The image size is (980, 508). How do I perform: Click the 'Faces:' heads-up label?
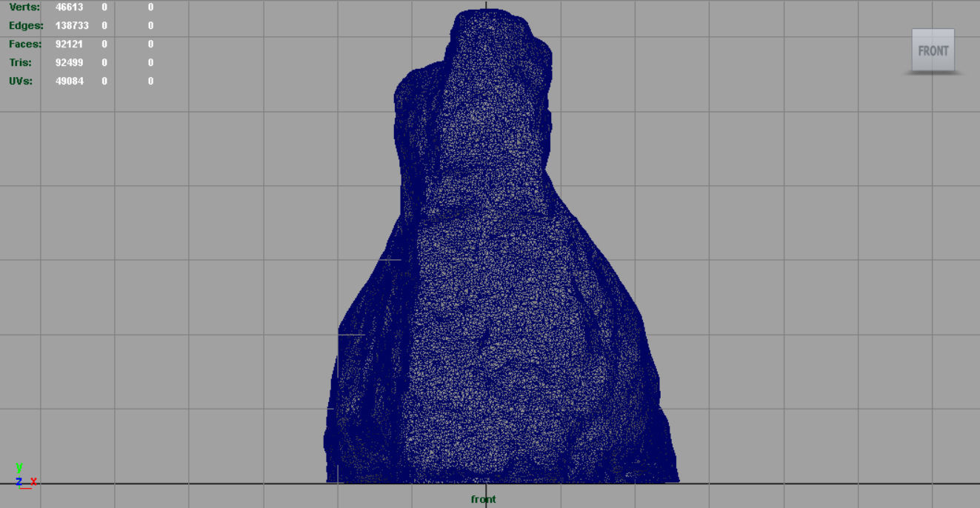25,44
